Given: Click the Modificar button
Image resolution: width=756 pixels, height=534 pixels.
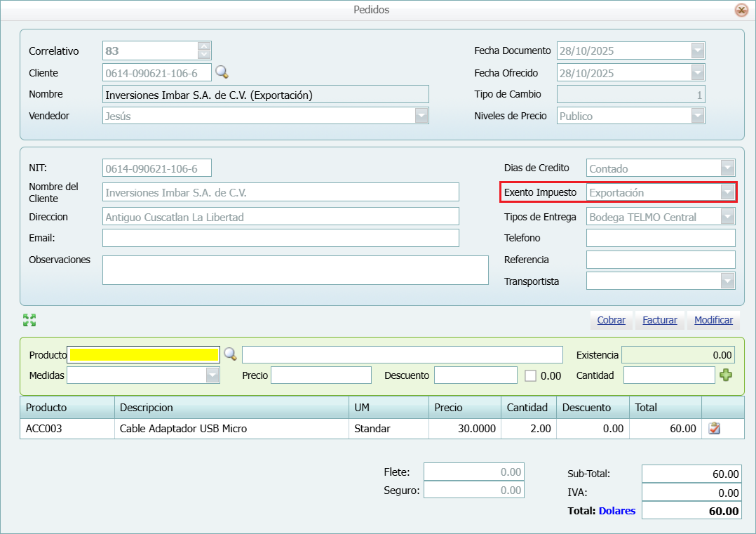Looking at the screenshot, I should pyautogui.click(x=713, y=320).
